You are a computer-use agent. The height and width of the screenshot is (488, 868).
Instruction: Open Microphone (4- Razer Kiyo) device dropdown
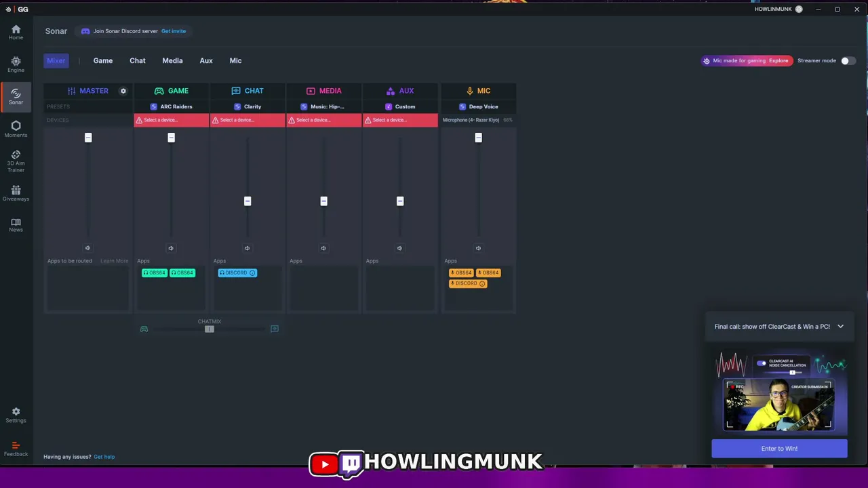pos(479,120)
